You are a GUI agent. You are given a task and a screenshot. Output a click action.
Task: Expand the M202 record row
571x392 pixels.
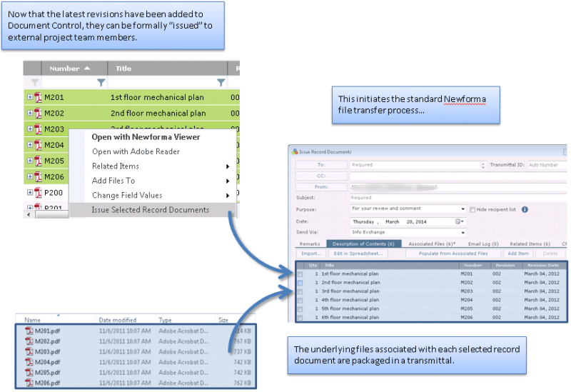coord(30,114)
